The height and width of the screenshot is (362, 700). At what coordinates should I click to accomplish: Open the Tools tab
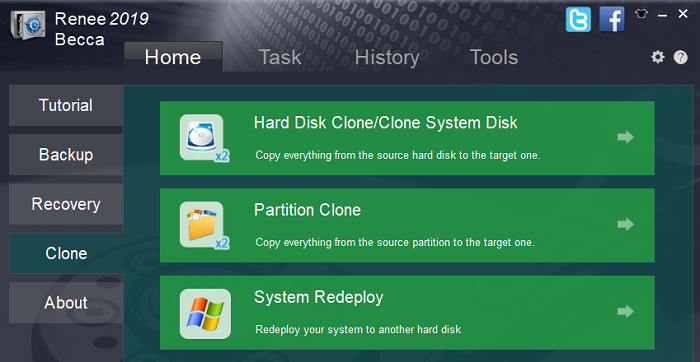point(494,57)
